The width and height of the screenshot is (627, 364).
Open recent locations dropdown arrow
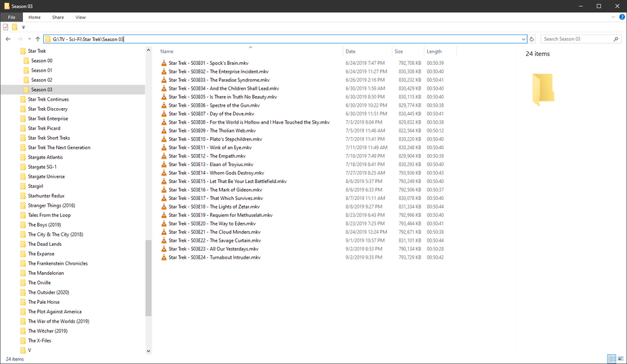point(29,39)
